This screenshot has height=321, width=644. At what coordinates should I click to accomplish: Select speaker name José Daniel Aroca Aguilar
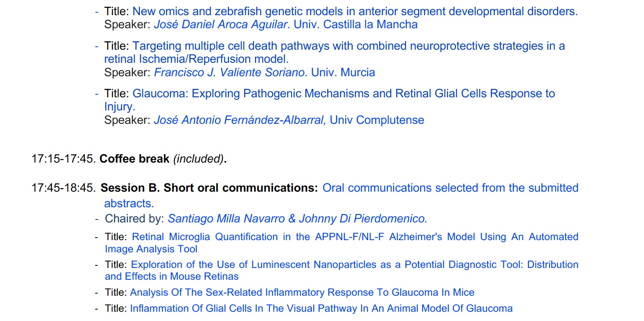coord(220,24)
